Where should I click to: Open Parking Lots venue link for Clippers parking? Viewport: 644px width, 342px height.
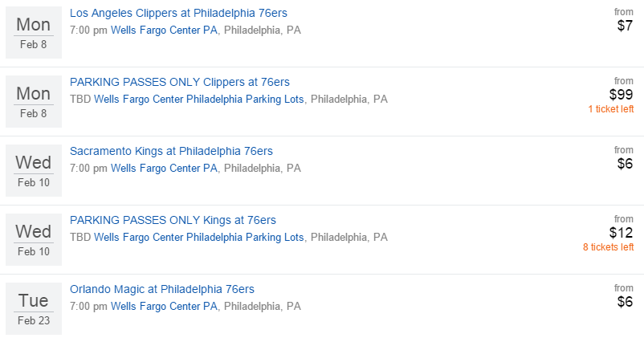(x=199, y=100)
